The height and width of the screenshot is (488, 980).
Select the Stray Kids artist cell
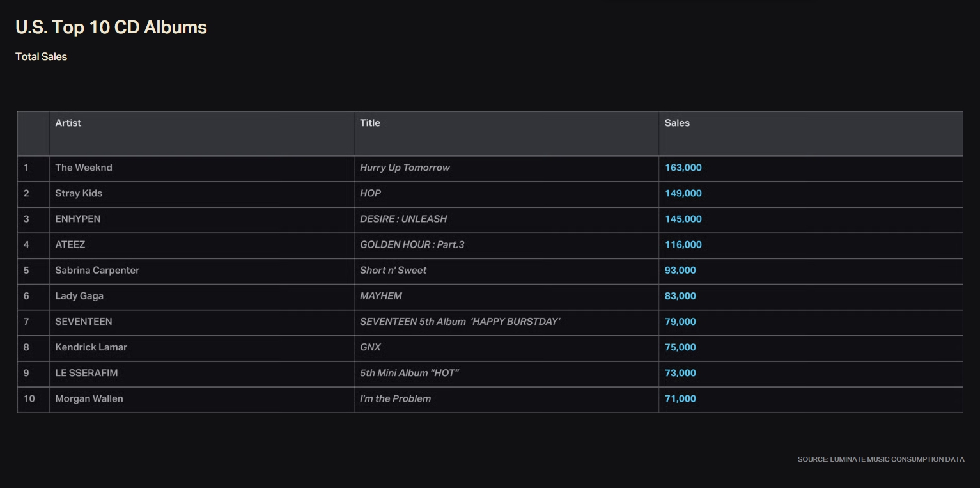point(79,193)
